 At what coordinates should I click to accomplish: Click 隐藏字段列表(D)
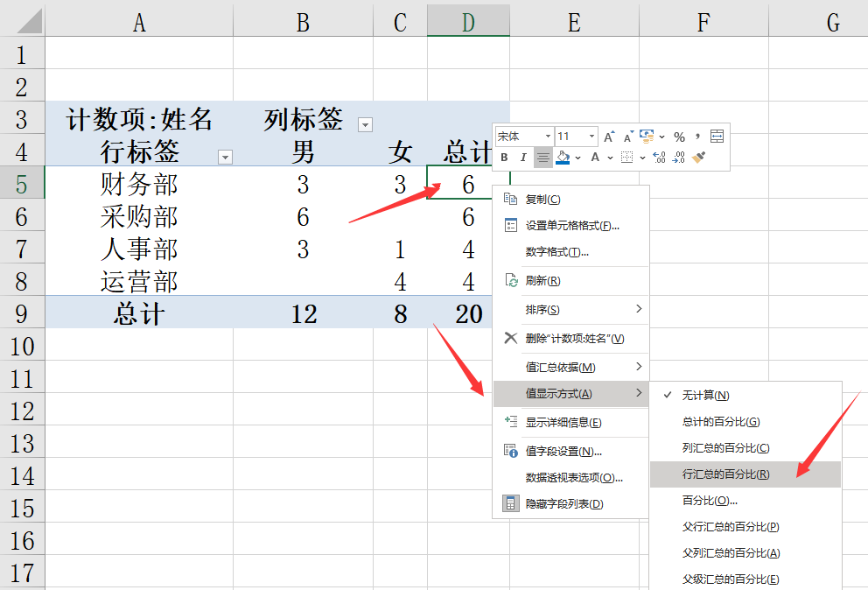point(570,504)
